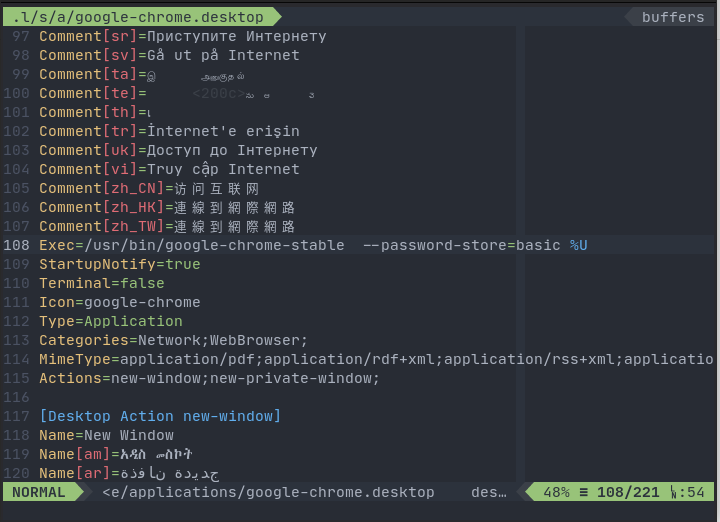Image resolution: width=720 pixels, height=522 pixels.
Task: Click the Type=Application line
Action: (x=111, y=321)
